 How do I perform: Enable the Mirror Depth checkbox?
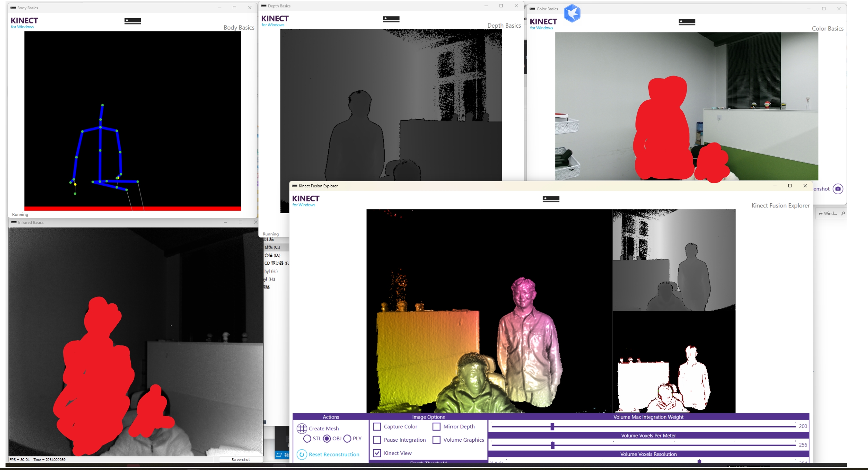tap(436, 427)
